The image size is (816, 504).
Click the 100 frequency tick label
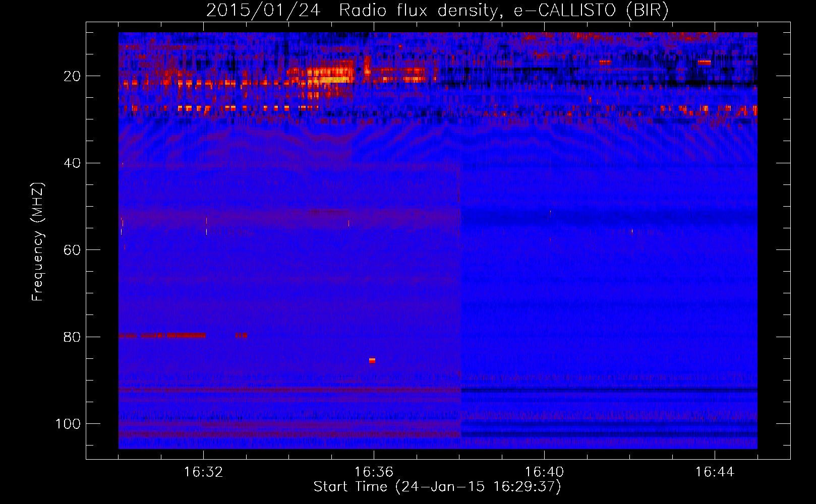click(x=68, y=424)
